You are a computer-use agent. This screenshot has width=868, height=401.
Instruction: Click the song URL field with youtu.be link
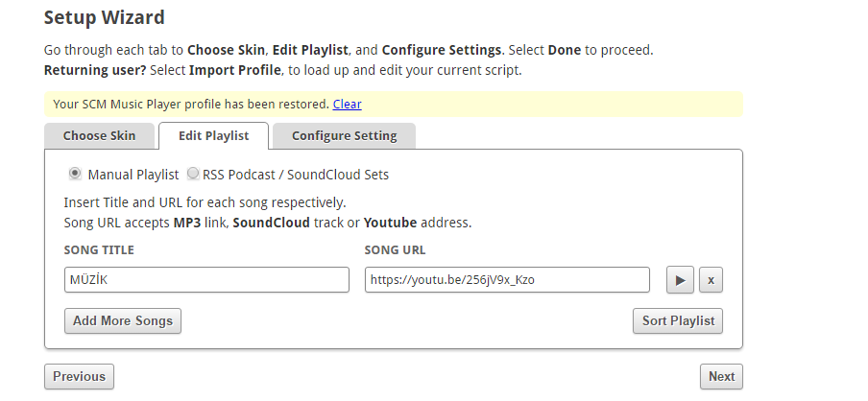[507, 280]
